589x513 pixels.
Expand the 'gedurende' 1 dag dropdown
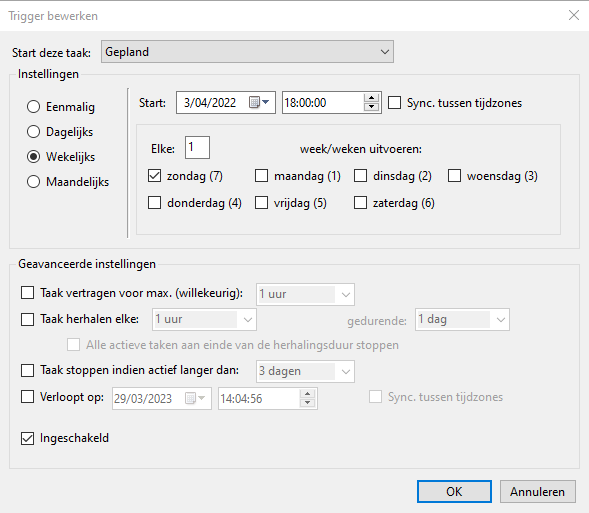click(x=462, y=320)
